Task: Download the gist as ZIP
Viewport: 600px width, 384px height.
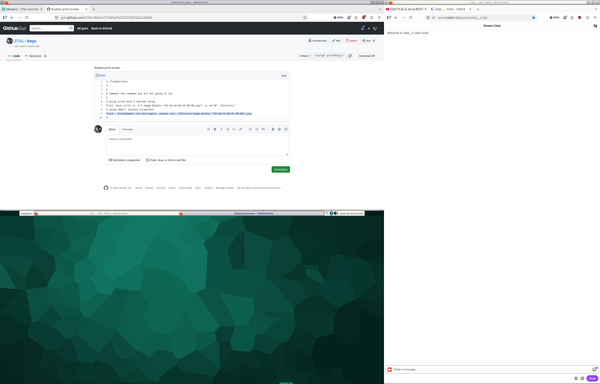Action: [367, 56]
